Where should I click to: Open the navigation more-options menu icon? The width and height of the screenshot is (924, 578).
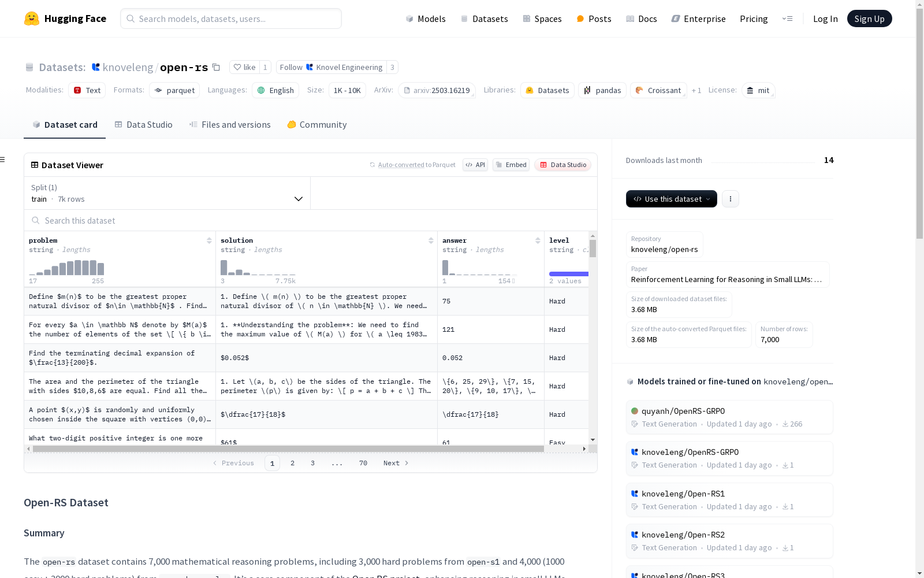coord(787,18)
